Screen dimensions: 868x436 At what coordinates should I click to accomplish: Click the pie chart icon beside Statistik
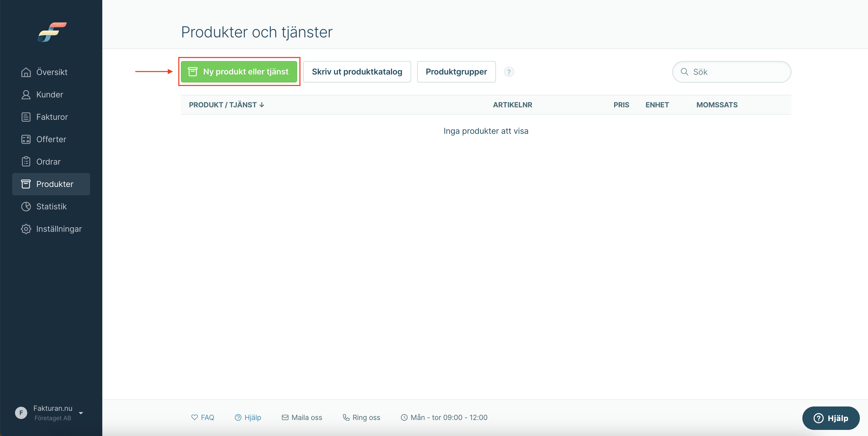[x=26, y=207]
